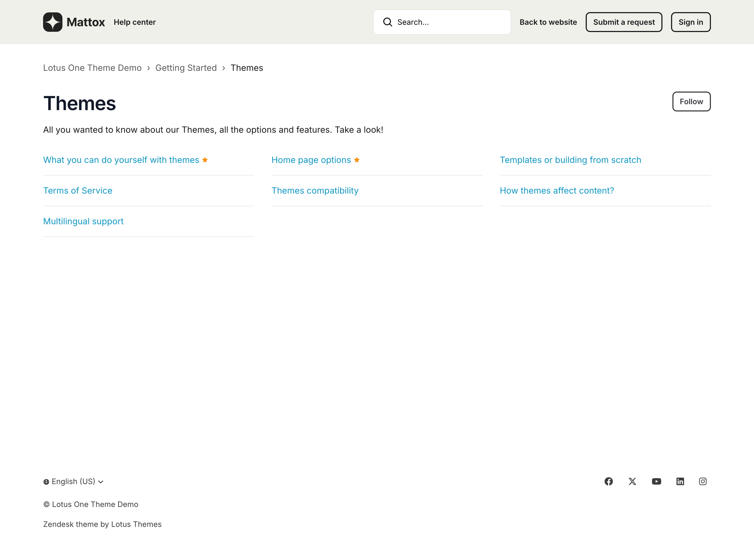The image size is (754, 560).
Task: Navigate to Getting Started breadcrumb
Action: 186,68
